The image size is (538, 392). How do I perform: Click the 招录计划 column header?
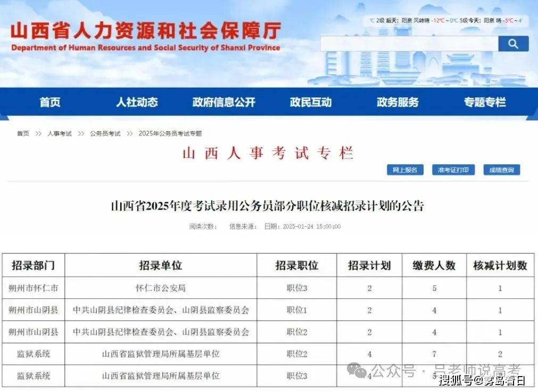pyautogui.click(x=369, y=265)
